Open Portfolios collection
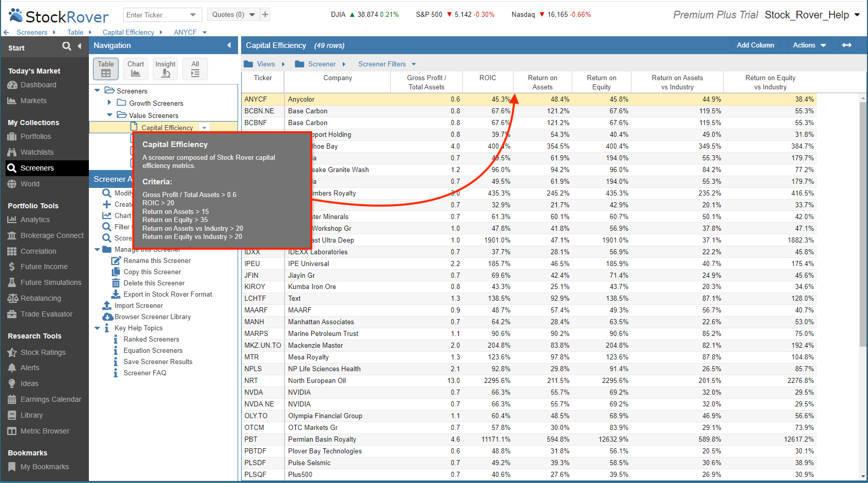Screen dimensions: 868x483 pos(36,136)
